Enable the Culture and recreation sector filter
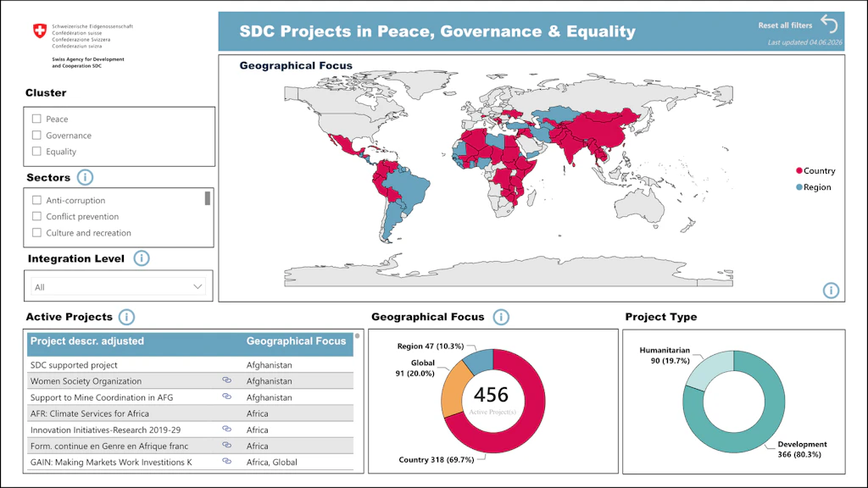 pyautogui.click(x=36, y=232)
